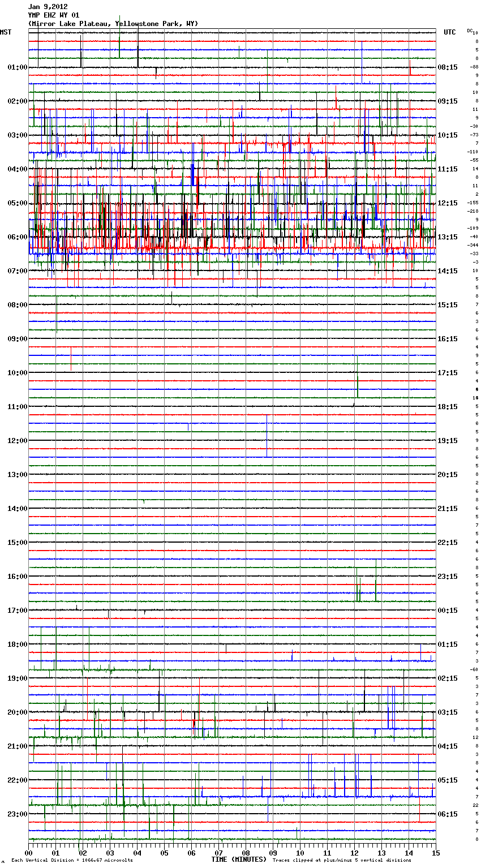The image size is (481, 868).
Task: Select the '21:00' MST time label
Action: click(18, 746)
